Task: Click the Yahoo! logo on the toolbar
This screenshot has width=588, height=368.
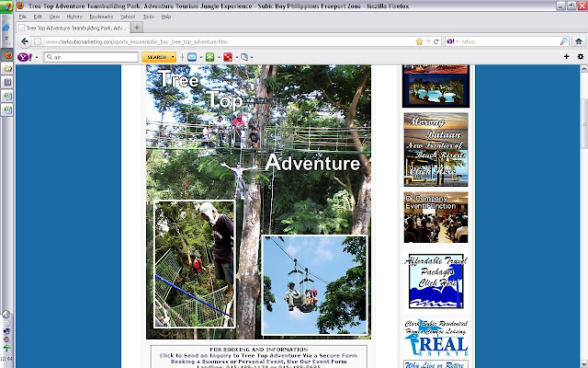Action: click(25, 57)
